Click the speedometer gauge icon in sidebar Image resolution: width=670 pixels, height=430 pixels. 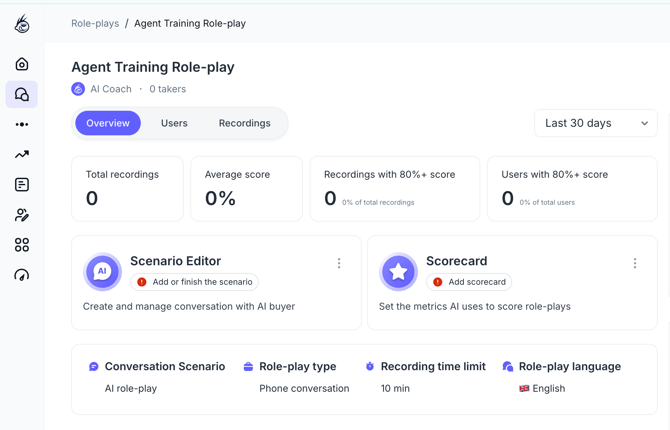tap(22, 275)
